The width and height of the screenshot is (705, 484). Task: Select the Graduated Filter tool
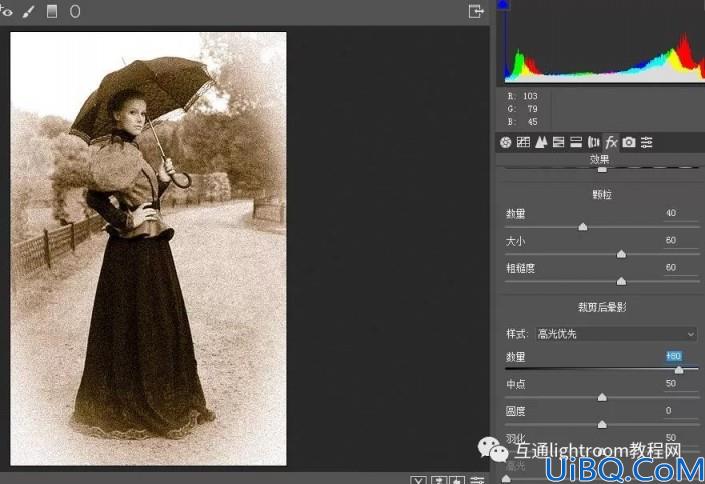coord(52,11)
